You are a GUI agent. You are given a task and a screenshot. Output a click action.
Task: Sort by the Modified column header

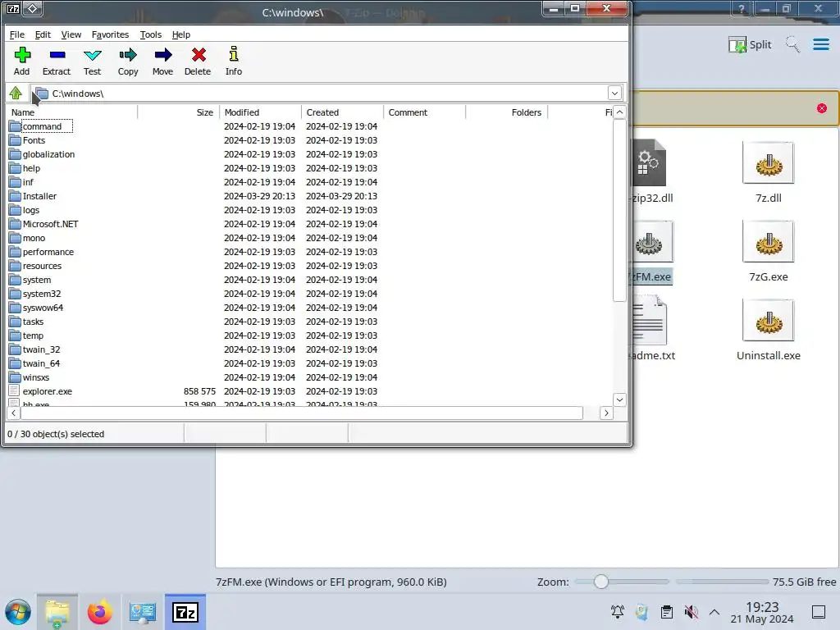click(260, 112)
